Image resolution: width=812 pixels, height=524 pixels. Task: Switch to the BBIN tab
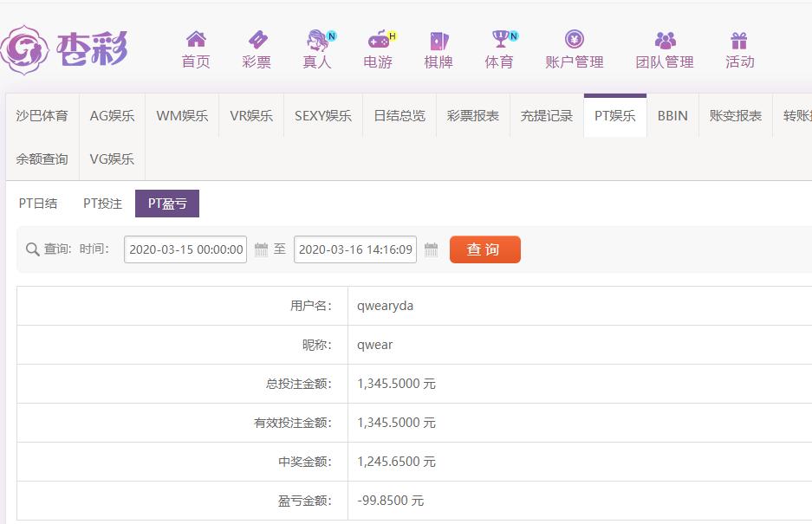pos(672,116)
